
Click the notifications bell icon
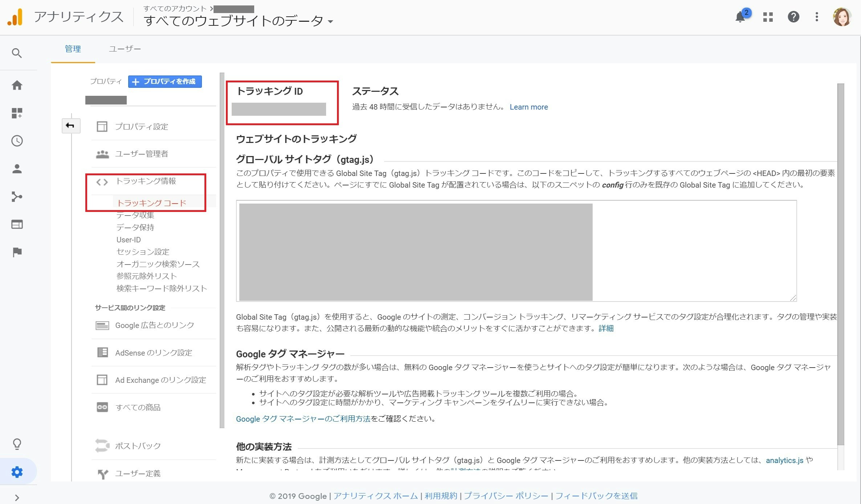pyautogui.click(x=740, y=17)
